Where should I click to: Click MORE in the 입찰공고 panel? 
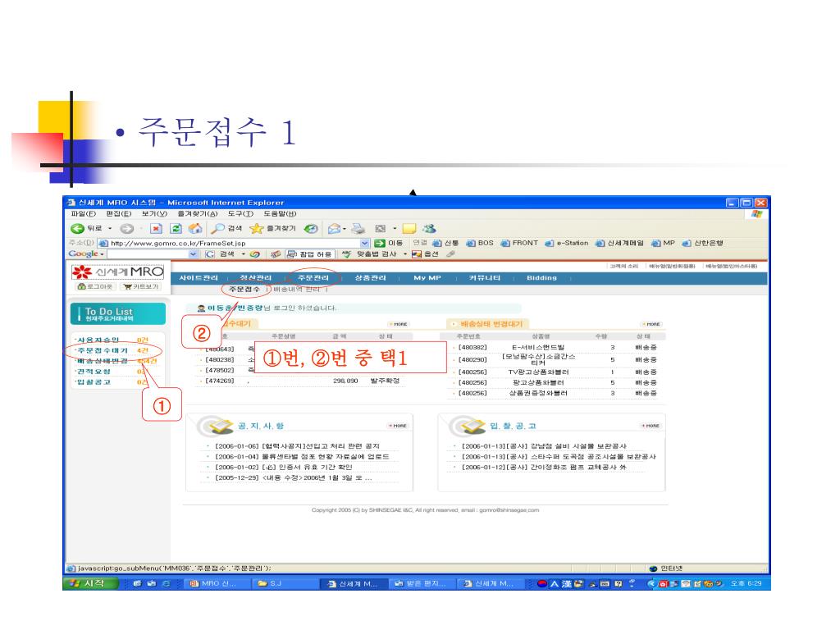coord(651,426)
